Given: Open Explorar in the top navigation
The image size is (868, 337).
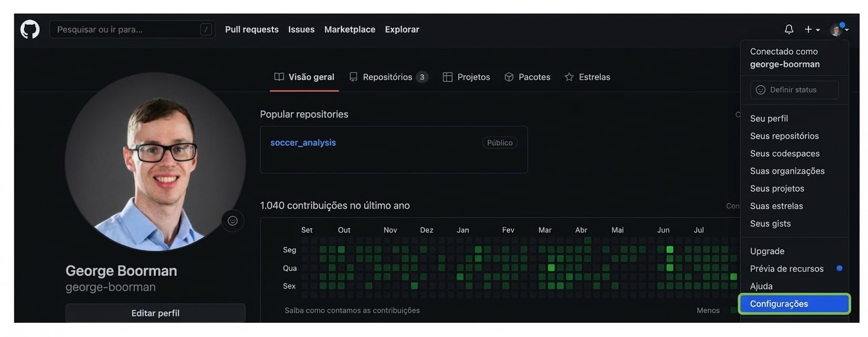Looking at the screenshot, I should pyautogui.click(x=402, y=29).
